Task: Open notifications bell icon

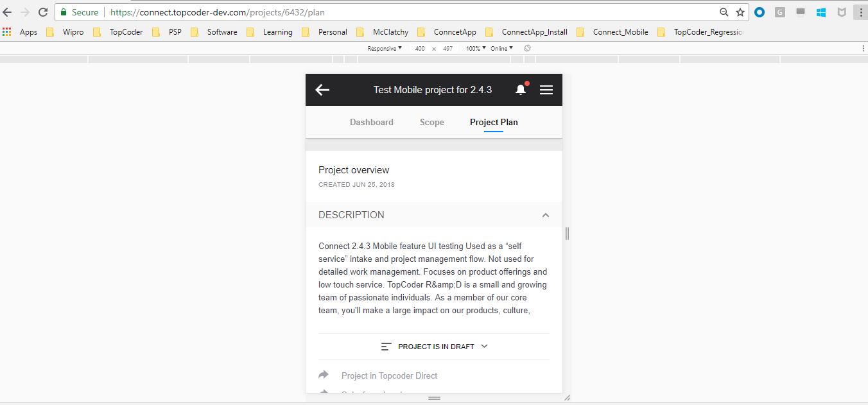Action: 521,90
